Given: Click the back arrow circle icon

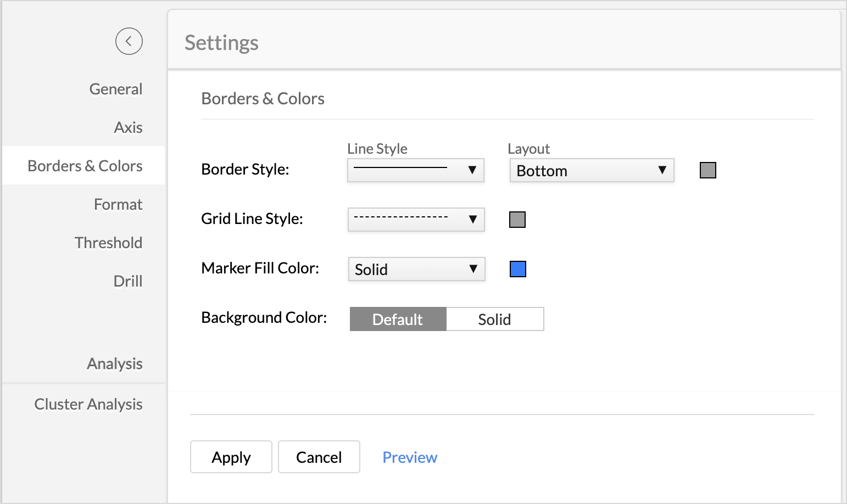Looking at the screenshot, I should pos(129,41).
